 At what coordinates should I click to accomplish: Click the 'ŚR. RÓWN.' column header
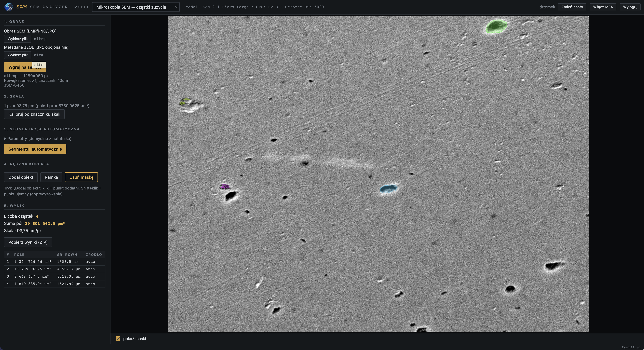pyautogui.click(x=68, y=254)
